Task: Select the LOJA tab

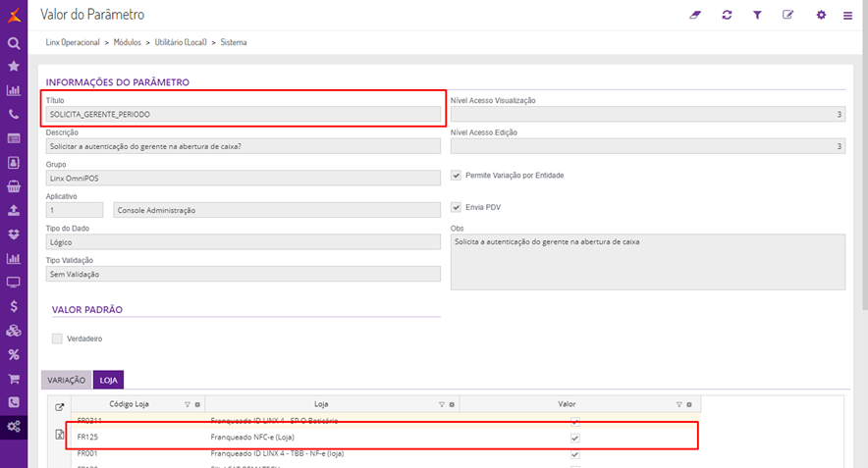Action: (x=108, y=379)
